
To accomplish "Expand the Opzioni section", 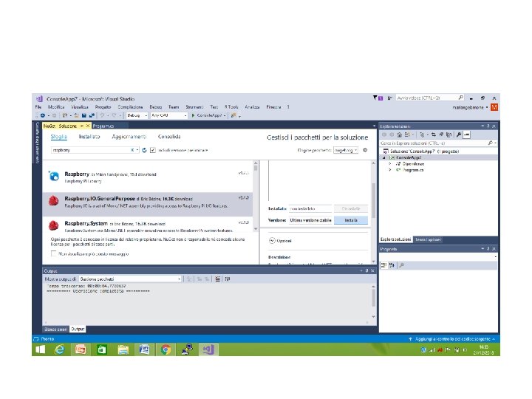I will click(272, 241).
